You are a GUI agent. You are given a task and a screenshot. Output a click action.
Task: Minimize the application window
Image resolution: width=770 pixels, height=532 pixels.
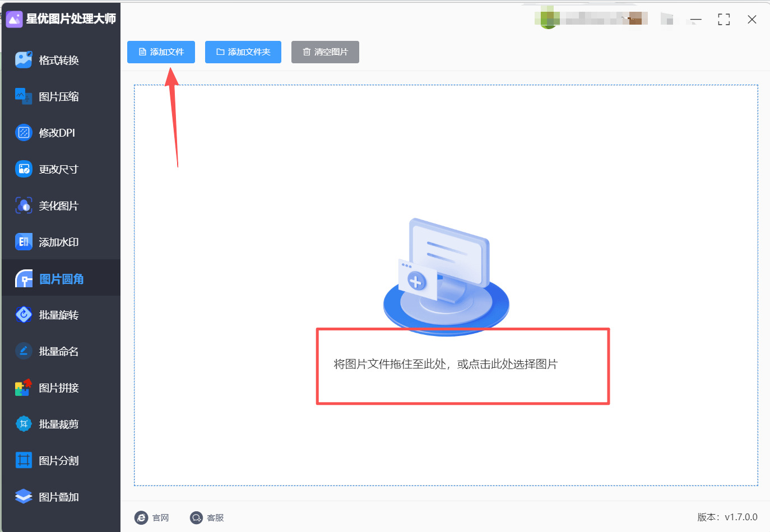(x=696, y=20)
